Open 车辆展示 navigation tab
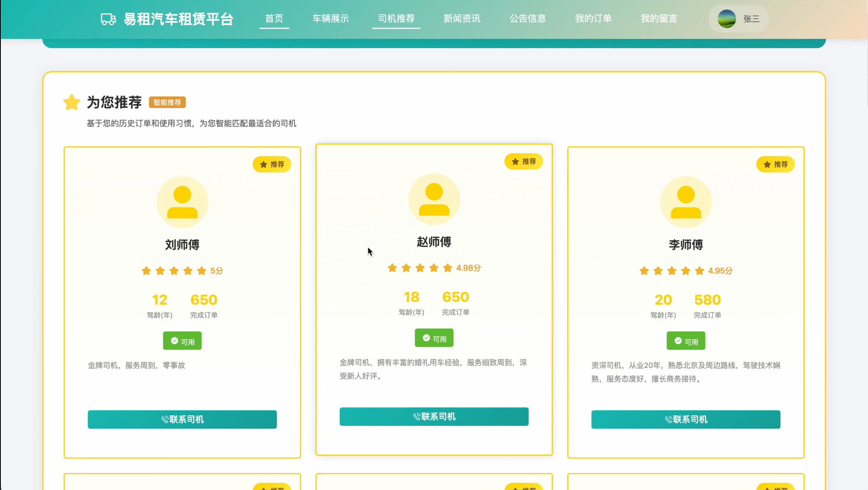This screenshot has height=490, width=868. 331,19
